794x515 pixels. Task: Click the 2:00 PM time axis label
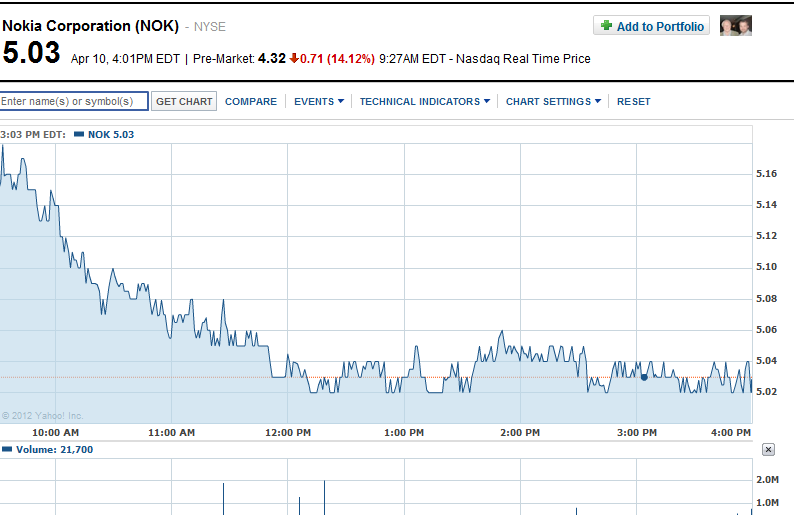520,432
